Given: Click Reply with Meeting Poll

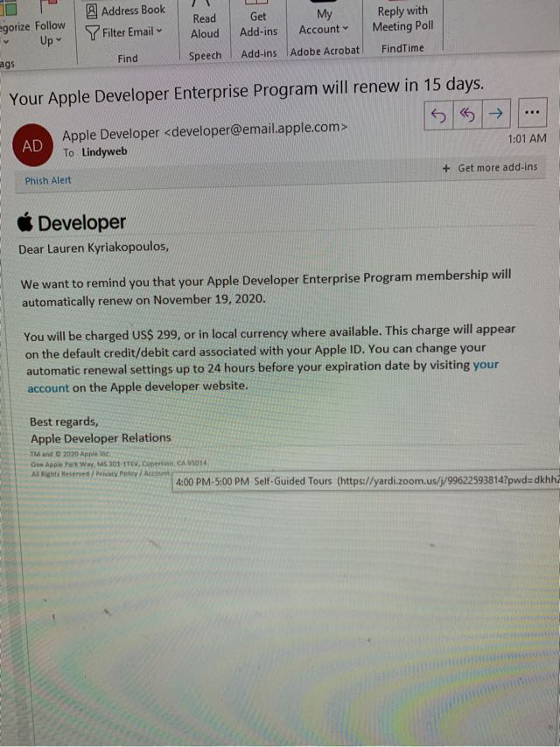Looking at the screenshot, I should click(402, 19).
